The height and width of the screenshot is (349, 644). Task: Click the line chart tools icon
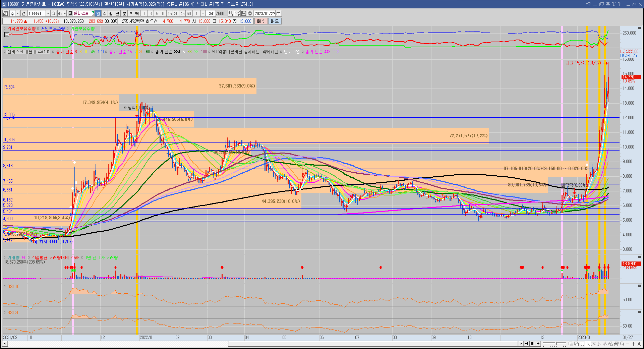[237, 13]
